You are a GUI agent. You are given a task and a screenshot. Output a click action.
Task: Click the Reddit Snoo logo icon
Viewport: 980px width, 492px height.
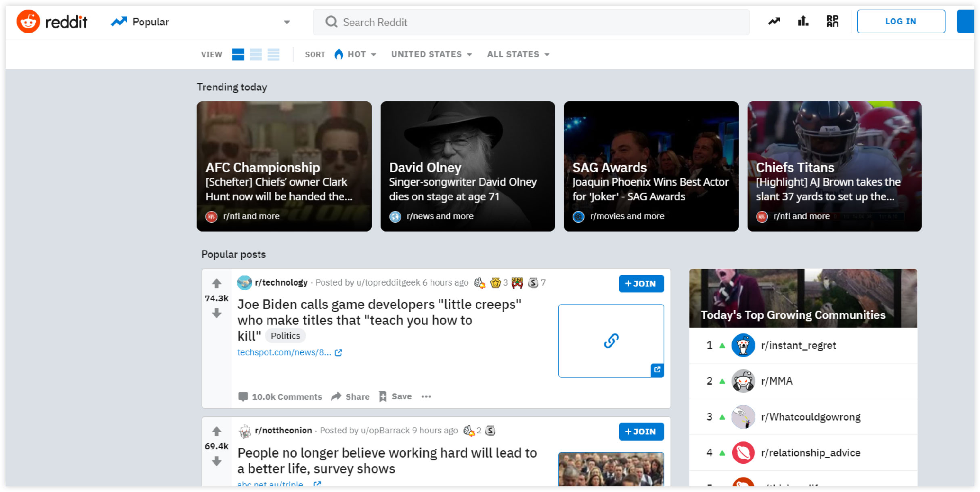click(x=28, y=21)
